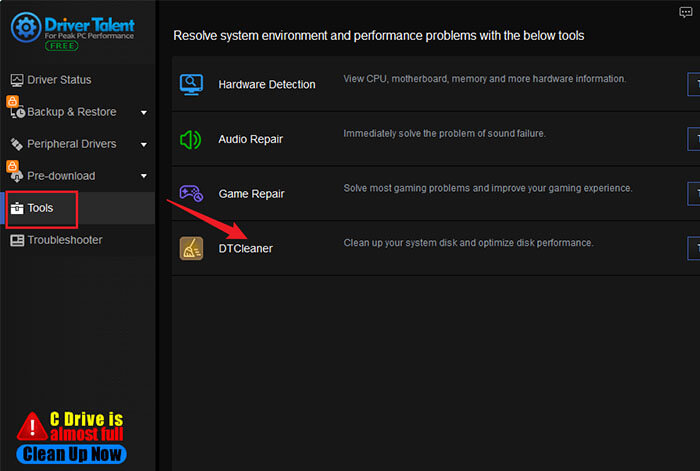Screen dimensions: 700x471
Task: Click 'Immediately solve the problem of sound failure' text
Action: [x=444, y=133]
